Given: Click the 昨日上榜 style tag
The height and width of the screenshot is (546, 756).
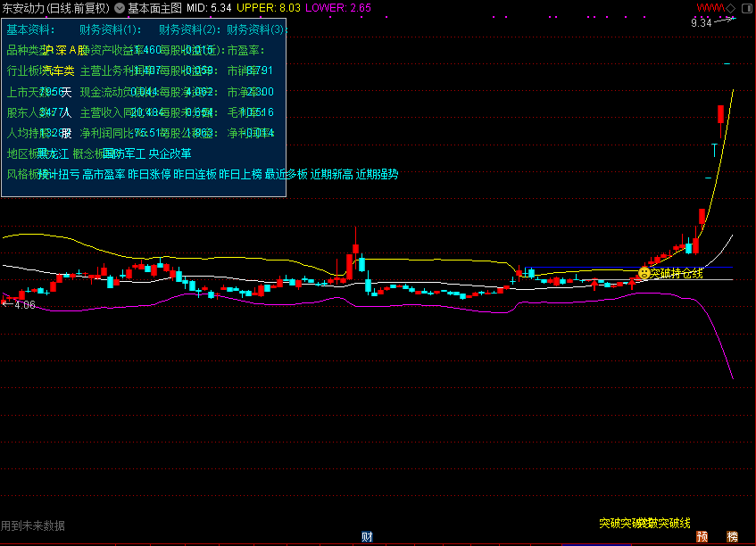Looking at the screenshot, I should [x=241, y=175].
